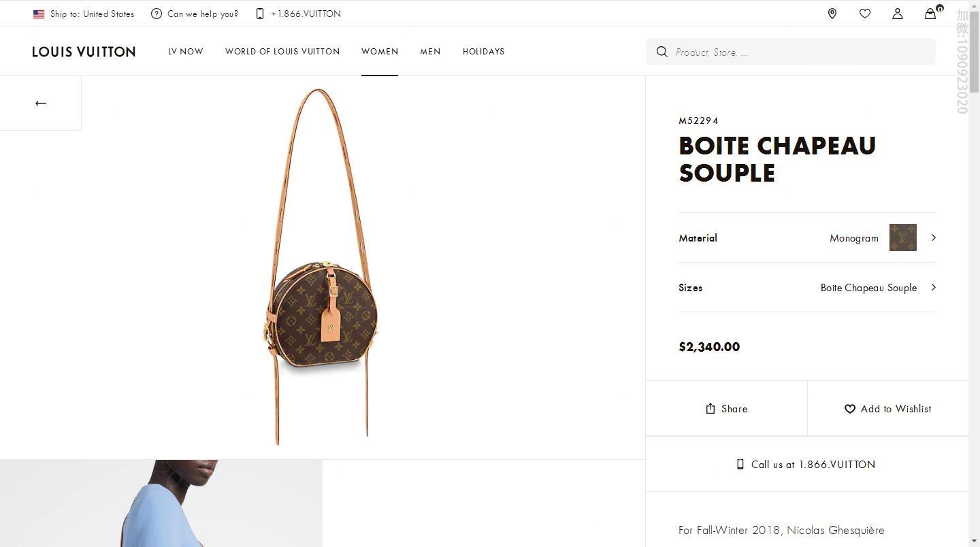The height and width of the screenshot is (547, 980).
Task: Open the Ship to United States selector
Action: tap(92, 14)
